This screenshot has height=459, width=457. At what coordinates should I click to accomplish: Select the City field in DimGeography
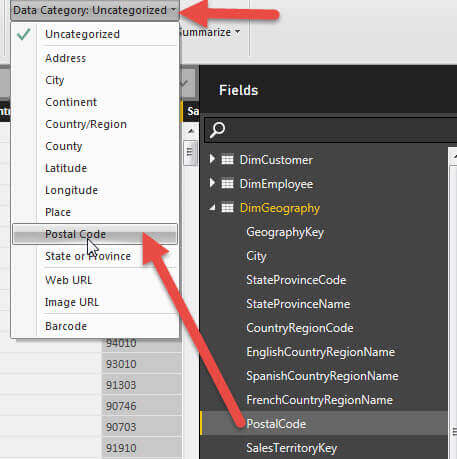tap(256, 256)
